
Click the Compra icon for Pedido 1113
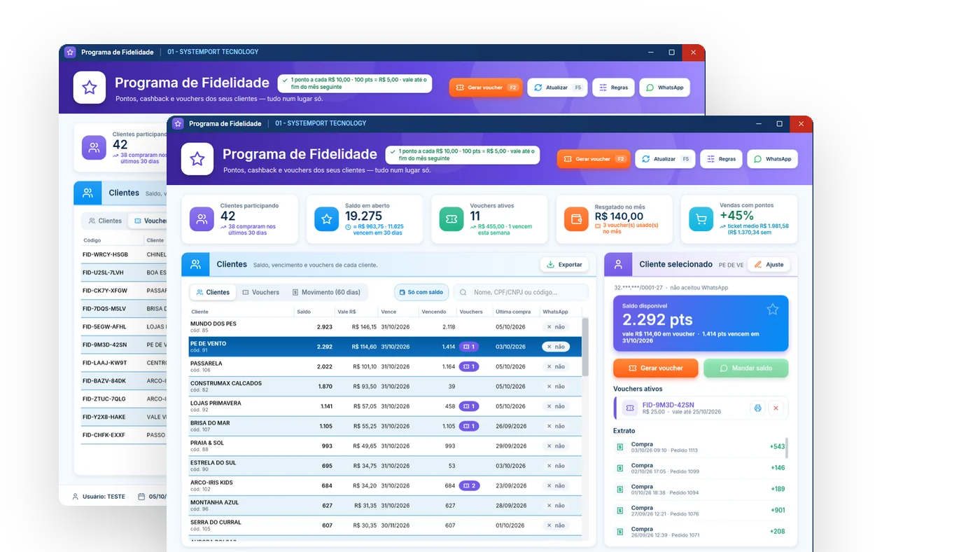[619, 447]
